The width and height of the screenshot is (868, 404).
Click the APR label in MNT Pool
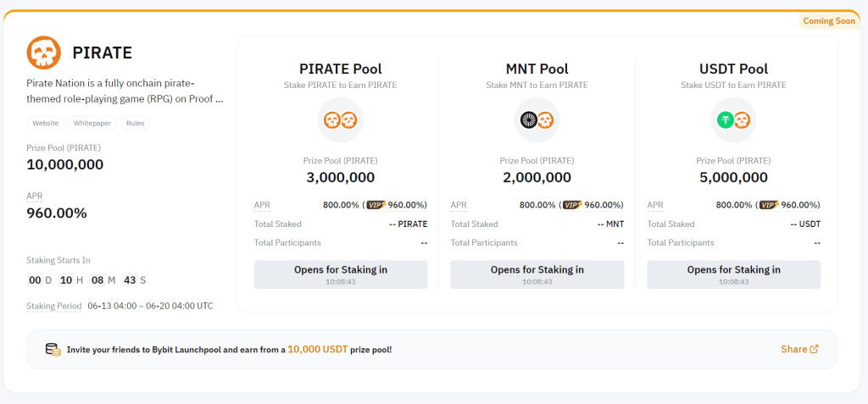pos(459,205)
